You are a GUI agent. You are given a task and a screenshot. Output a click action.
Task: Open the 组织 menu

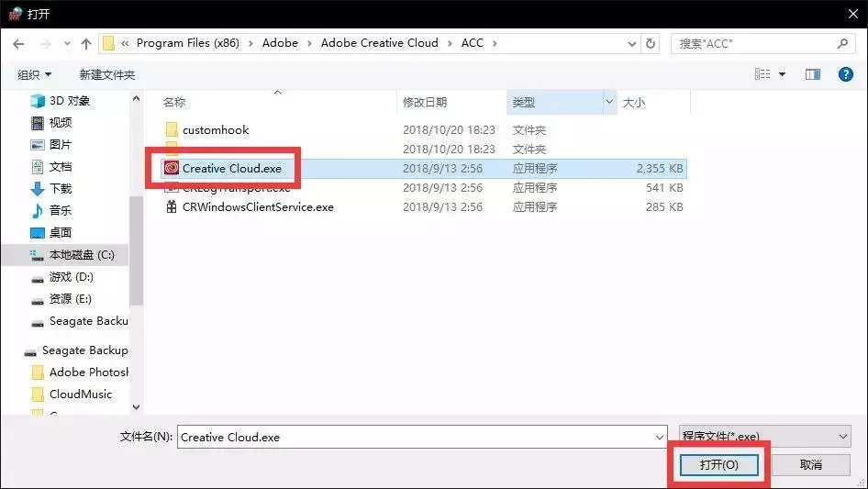(34, 74)
